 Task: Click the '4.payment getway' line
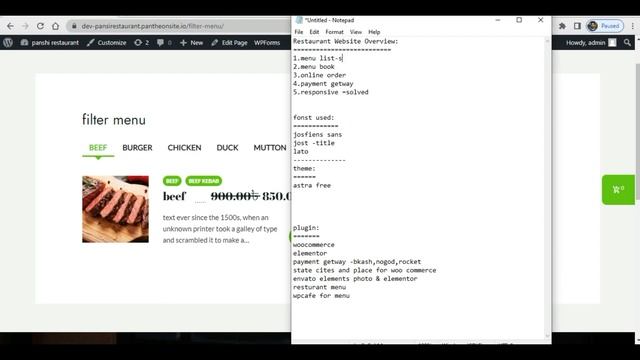323,84
